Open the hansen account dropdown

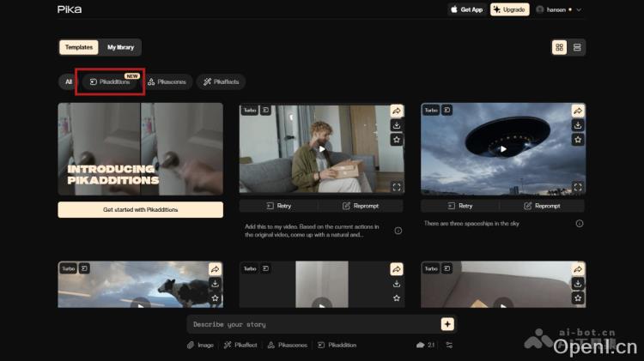[558, 9]
